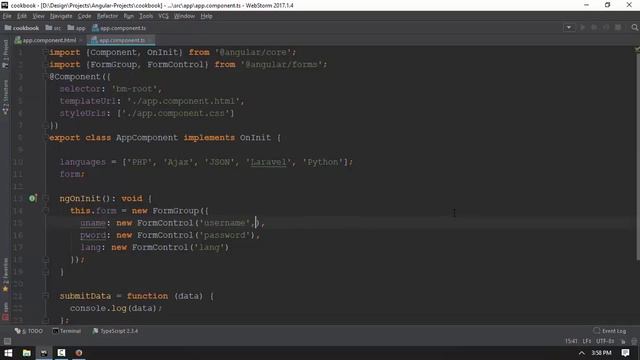Open Favorites tool window sidebar tab
This screenshot has height=360, width=640.
(5, 275)
